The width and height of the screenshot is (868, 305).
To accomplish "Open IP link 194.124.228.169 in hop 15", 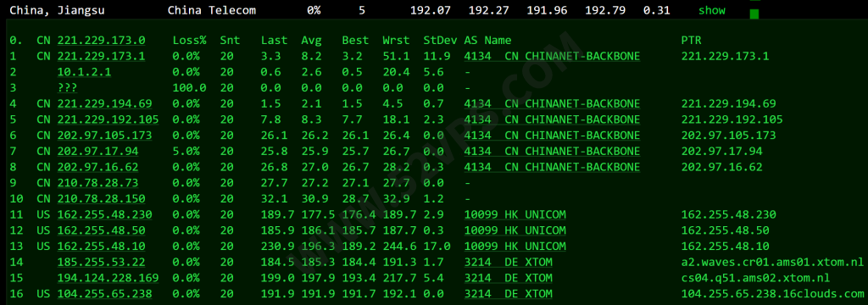I will [108, 278].
